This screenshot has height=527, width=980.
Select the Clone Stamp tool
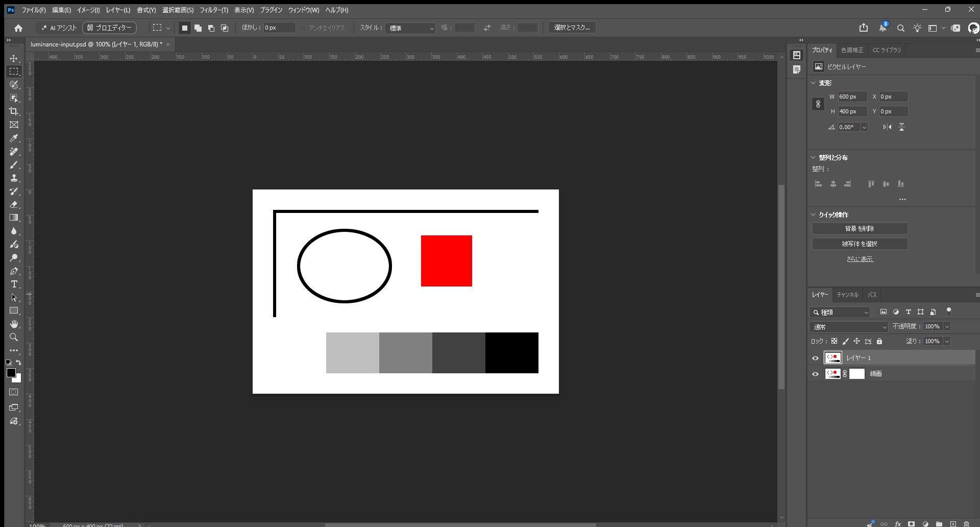[14, 178]
